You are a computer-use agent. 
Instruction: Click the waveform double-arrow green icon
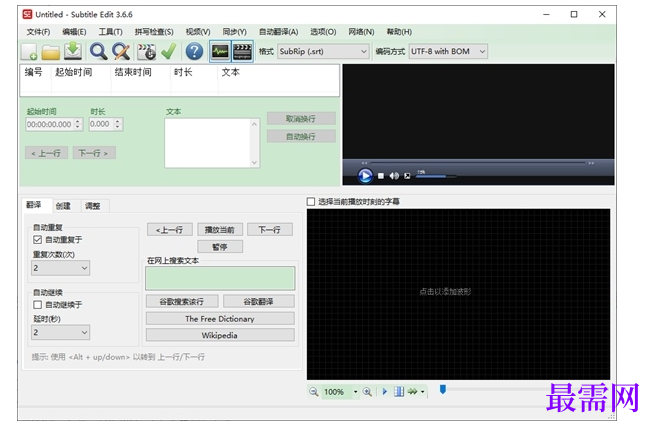point(413,392)
